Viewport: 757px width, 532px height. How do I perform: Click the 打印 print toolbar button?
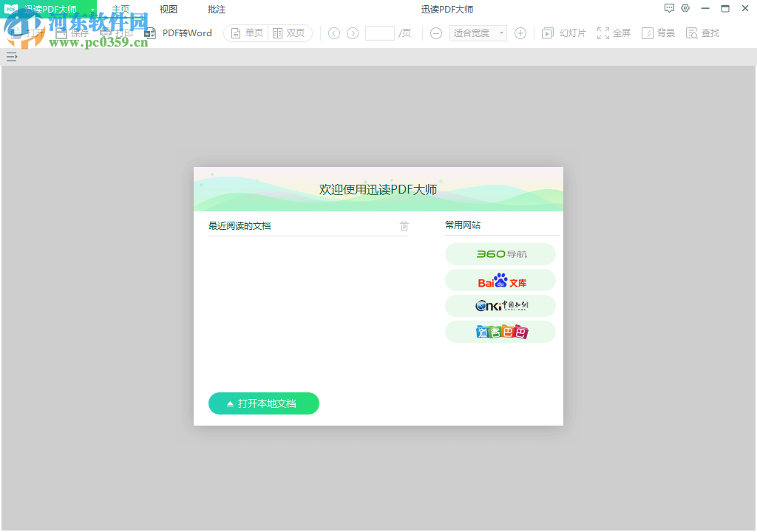click(116, 33)
